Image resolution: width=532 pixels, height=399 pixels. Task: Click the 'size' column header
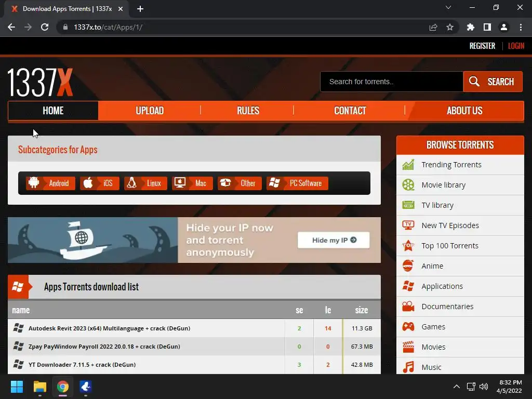[x=362, y=310]
